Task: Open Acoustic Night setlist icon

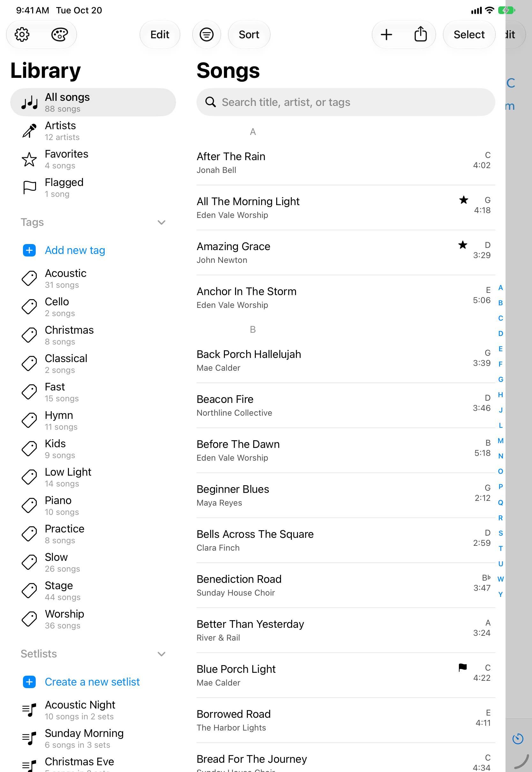Action: point(29,710)
